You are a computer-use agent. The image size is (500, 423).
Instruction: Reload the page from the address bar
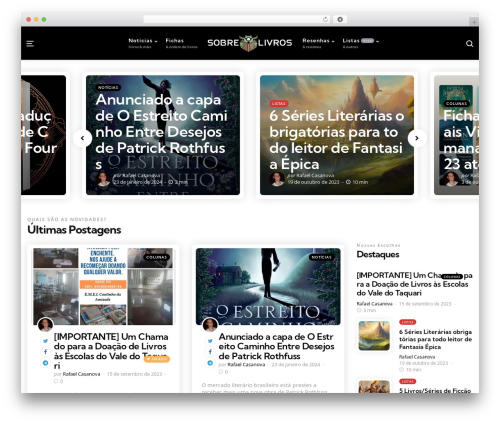pyautogui.click(x=325, y=19)
